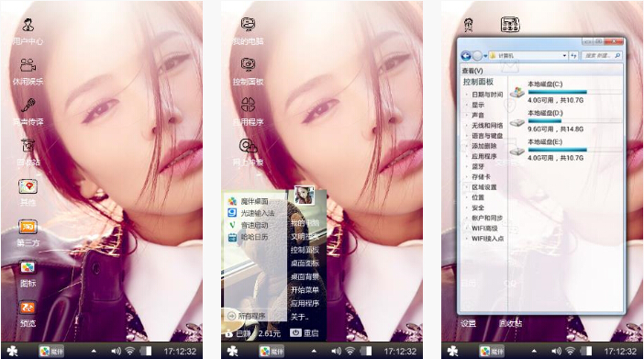
Task: Open the 其他 map-pin icon
Action: [x=28, y=186]
